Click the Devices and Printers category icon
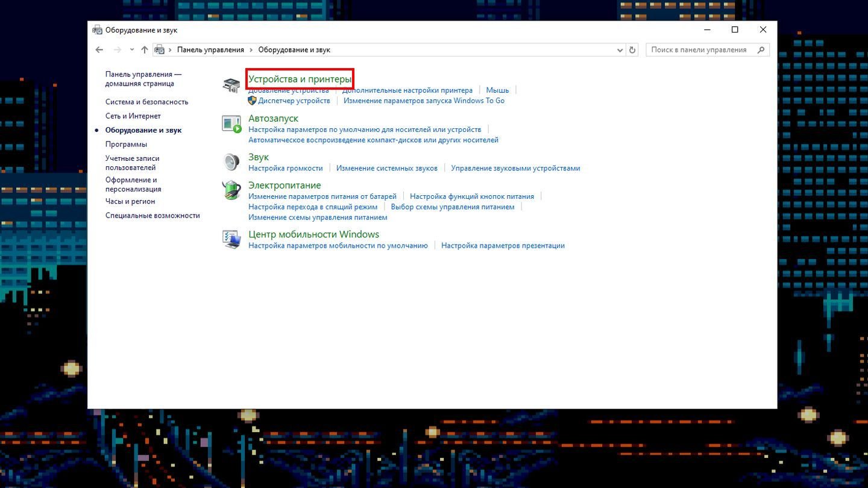 231,86
